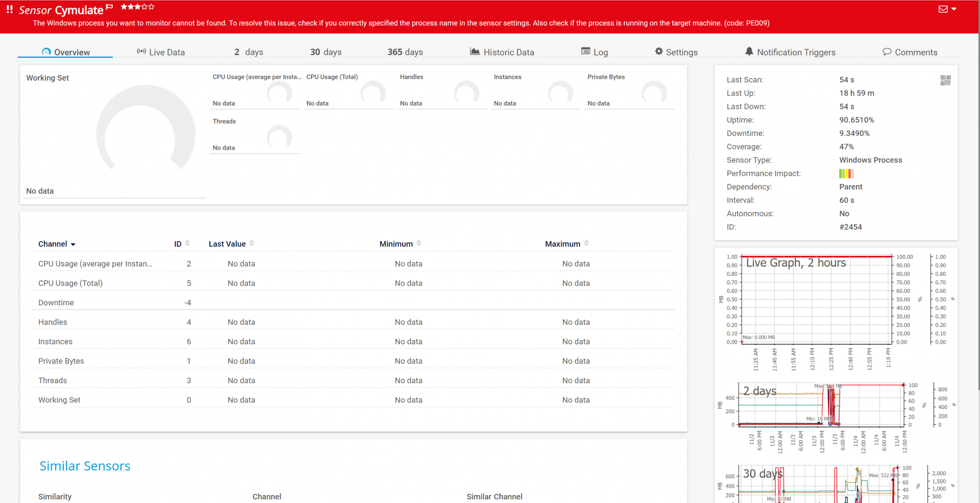The width and height of the screenshot is (980, 503).
Task: Expand the dropdown arrow next to envelope
Action: (x=954, y=9)
